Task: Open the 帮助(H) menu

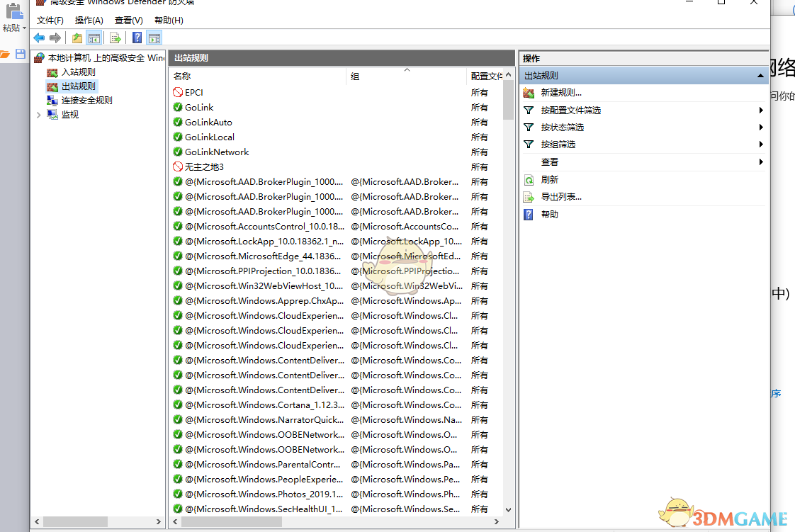Action: point(169,21)
